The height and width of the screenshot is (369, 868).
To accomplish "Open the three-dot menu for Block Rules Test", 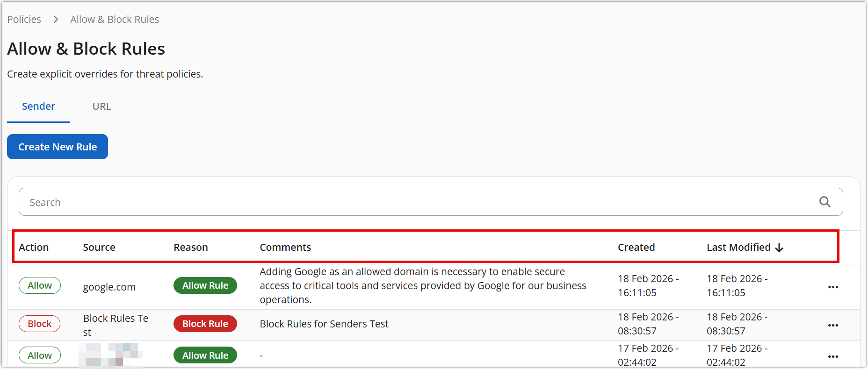I will pyautogui.click(x=833, y=325).
